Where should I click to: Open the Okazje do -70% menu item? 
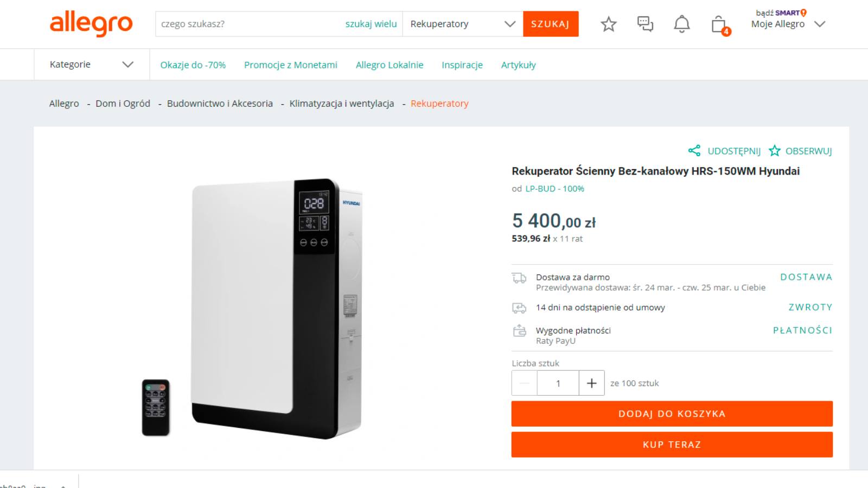(193, 65)
